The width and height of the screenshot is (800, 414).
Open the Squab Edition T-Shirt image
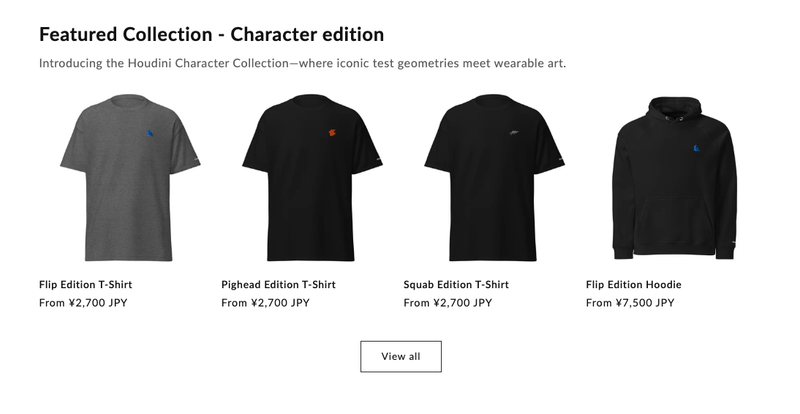pyautogui.click(x=494, y=178)
